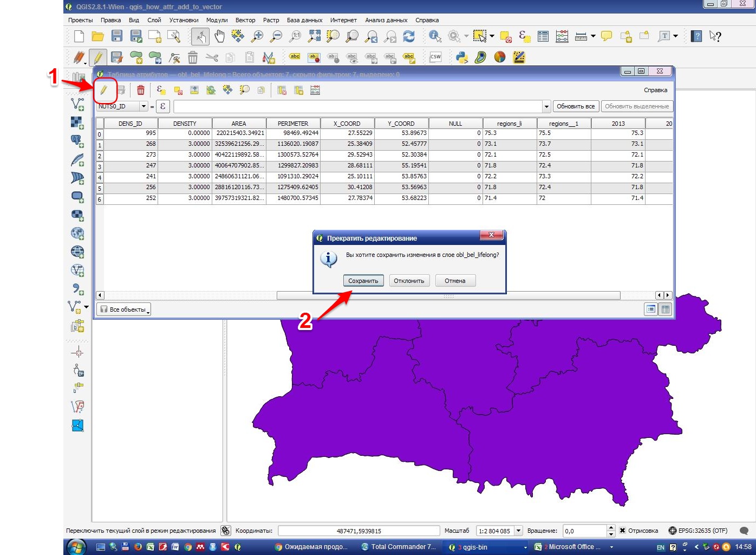Activate Zoom In magnifier tool
The height and width of the screenshot is (555, 756).
(257, 36)
